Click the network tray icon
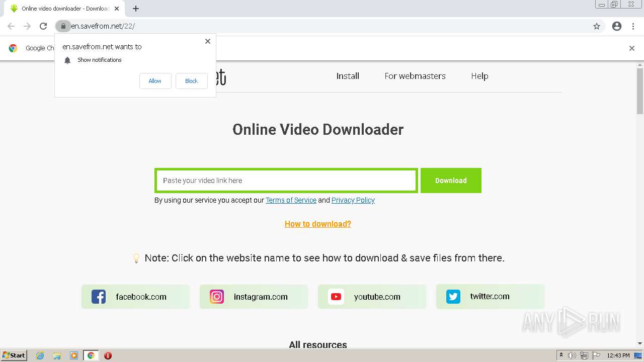644x362 pixels. tap(584, 355)
